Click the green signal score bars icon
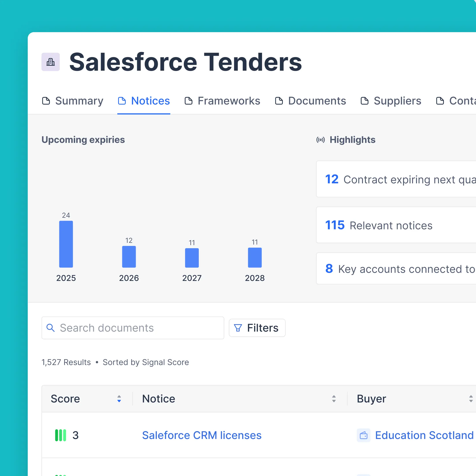 61,435
